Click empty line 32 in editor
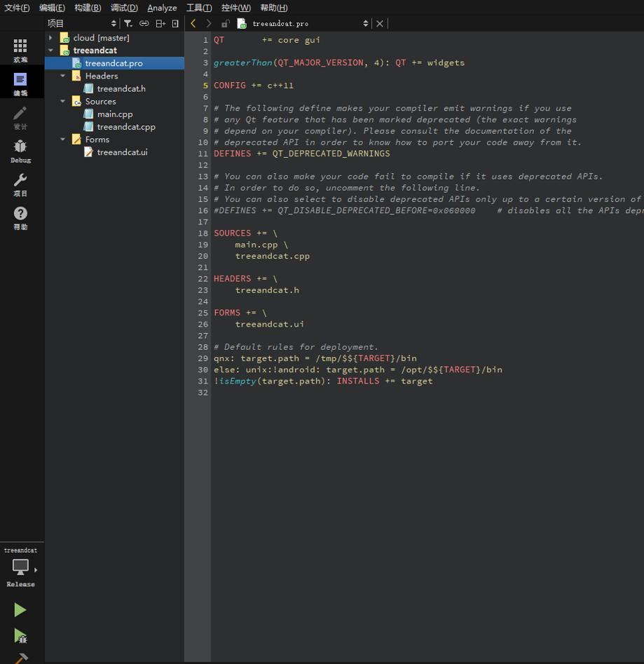 [427, 393]
